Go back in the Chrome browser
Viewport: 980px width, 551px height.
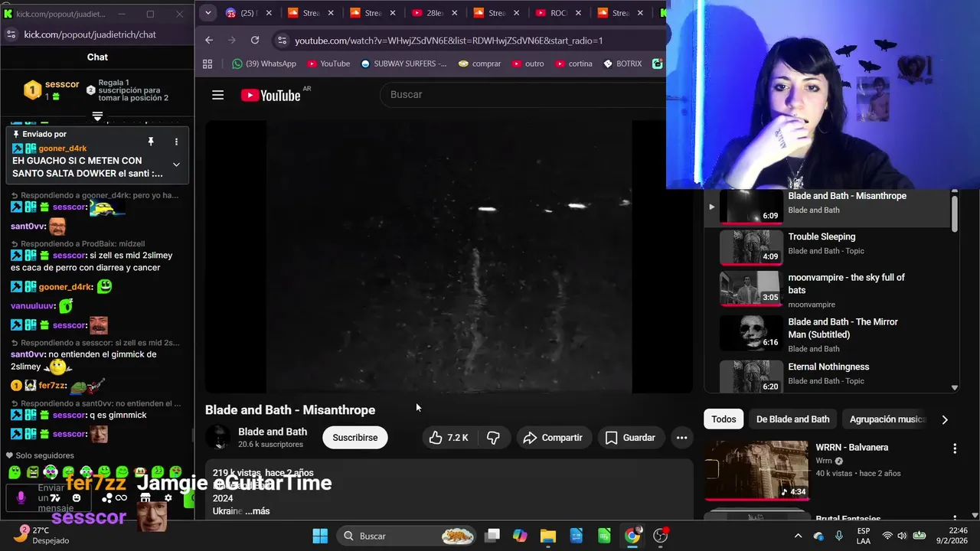209,41
